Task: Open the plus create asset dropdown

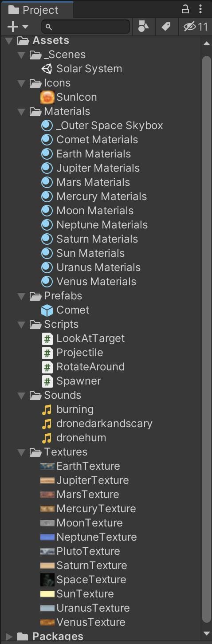Action: [18, 27]
